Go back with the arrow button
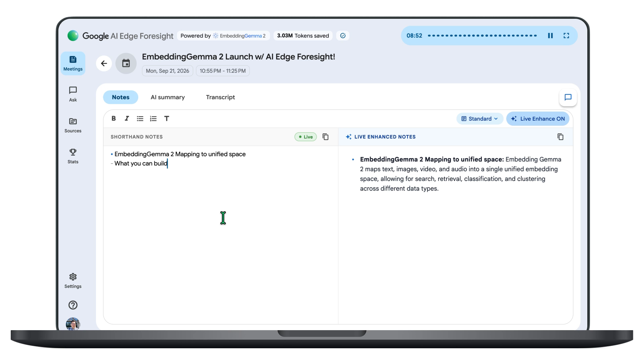Image resolution: width=644 pixels, height=362 pixels. click(104, 63)
